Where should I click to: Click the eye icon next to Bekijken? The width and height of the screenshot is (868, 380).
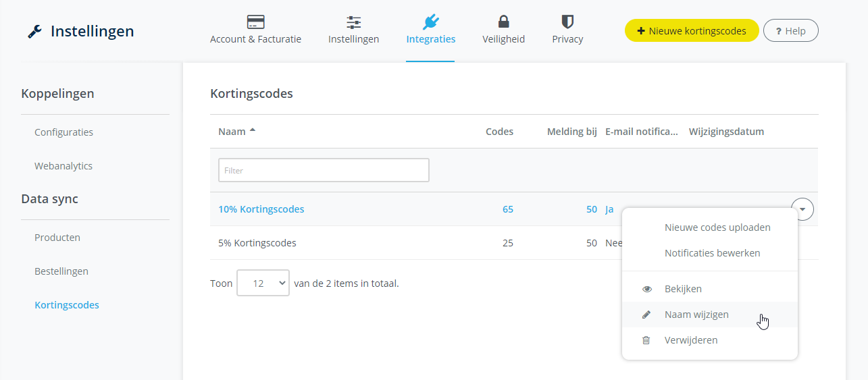click(646, 289)
